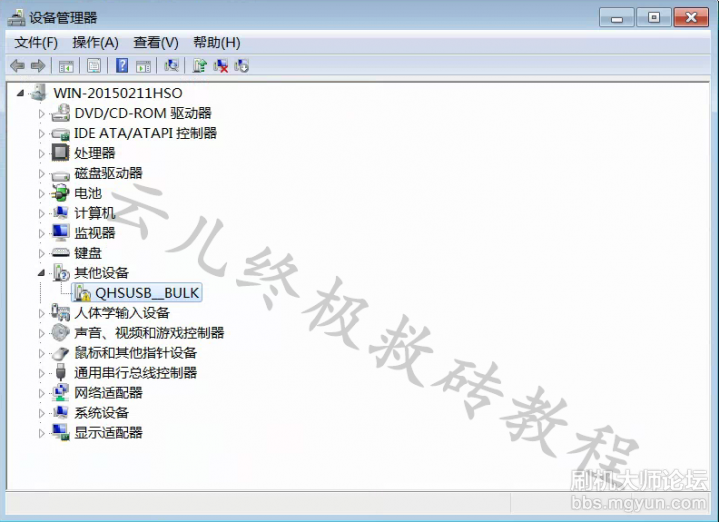Expand the 计算机 node
719x522 pixels.
tap(42, 213)
